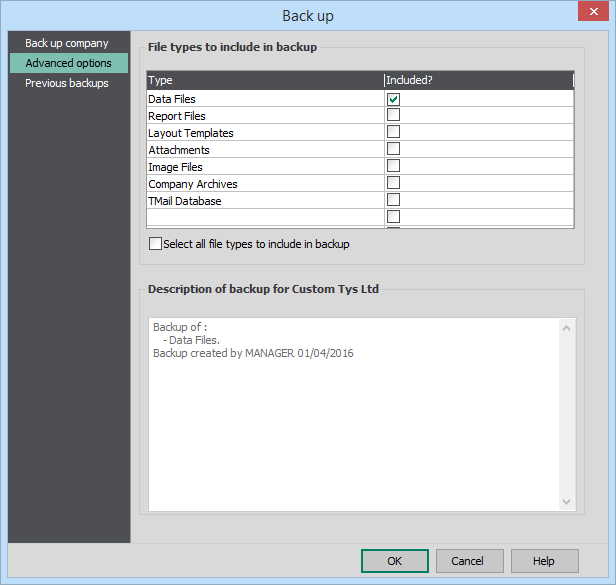This screenshot has width=616, height=585.
Task: Select the Company Archives row label
Action: point(192,184)
